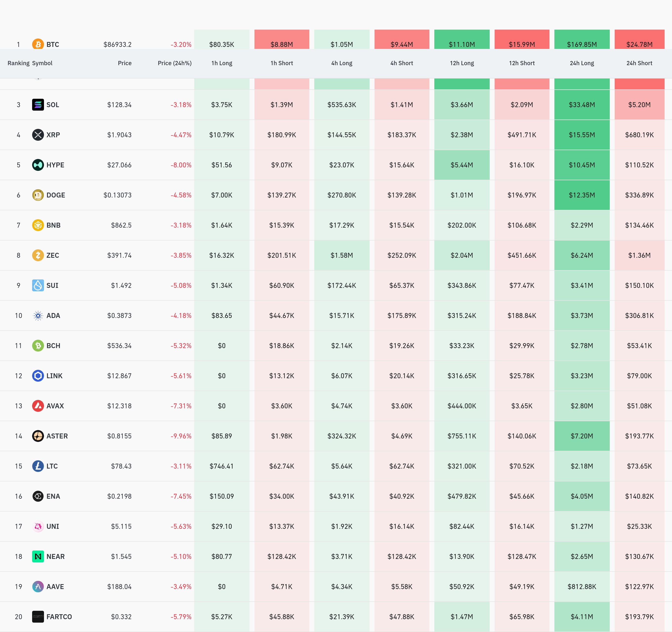672x632 pixels.
Task: Click HYPE 12h Long $5.44M cell
Action: tap(462, 165)
